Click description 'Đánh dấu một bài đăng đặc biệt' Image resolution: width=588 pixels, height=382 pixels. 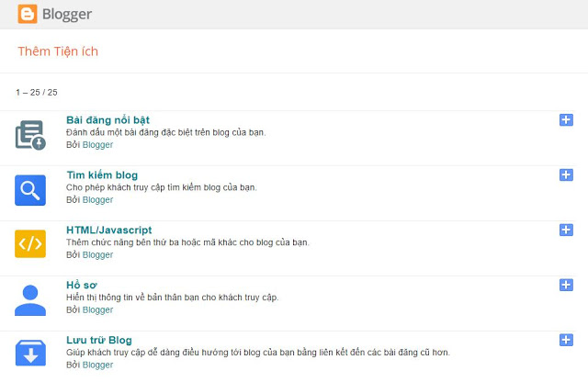[165, 133]
